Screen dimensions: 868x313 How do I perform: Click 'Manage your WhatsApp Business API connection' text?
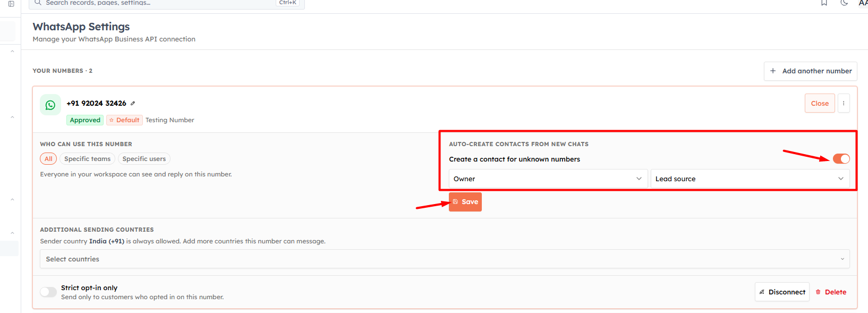click(114, 39)
